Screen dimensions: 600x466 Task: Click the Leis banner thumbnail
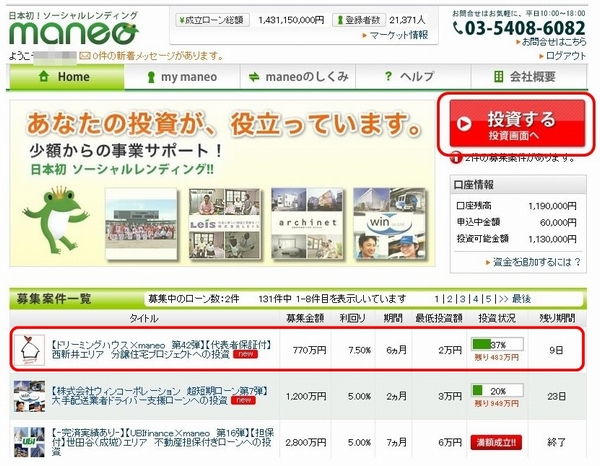pyautogui.click(x=225, y=223)
